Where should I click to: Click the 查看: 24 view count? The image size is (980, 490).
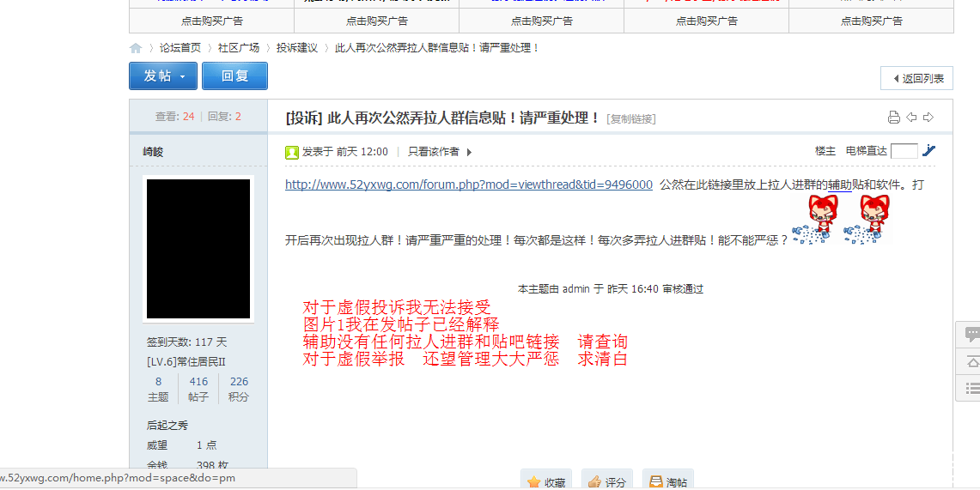tap(175, 117)
